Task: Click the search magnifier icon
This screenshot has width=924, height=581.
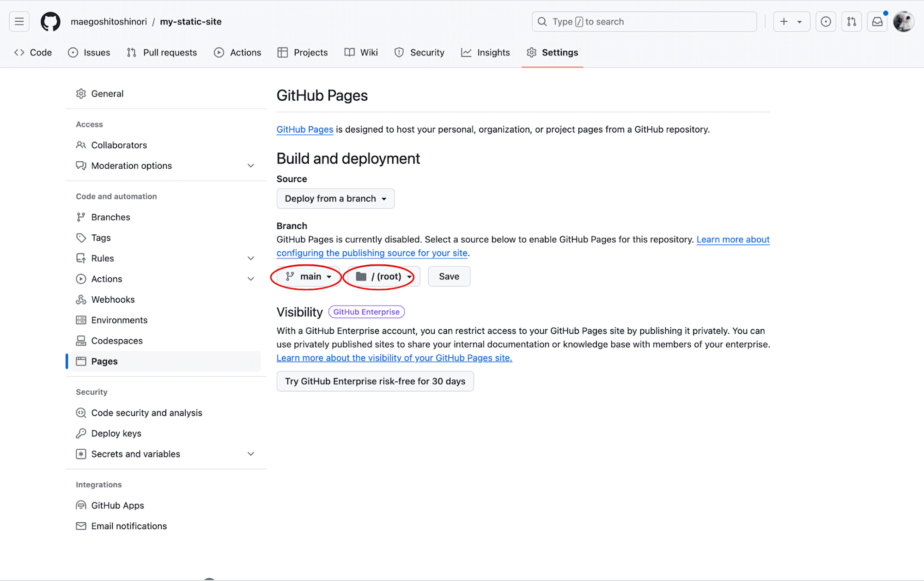Action: click(542, 22)
